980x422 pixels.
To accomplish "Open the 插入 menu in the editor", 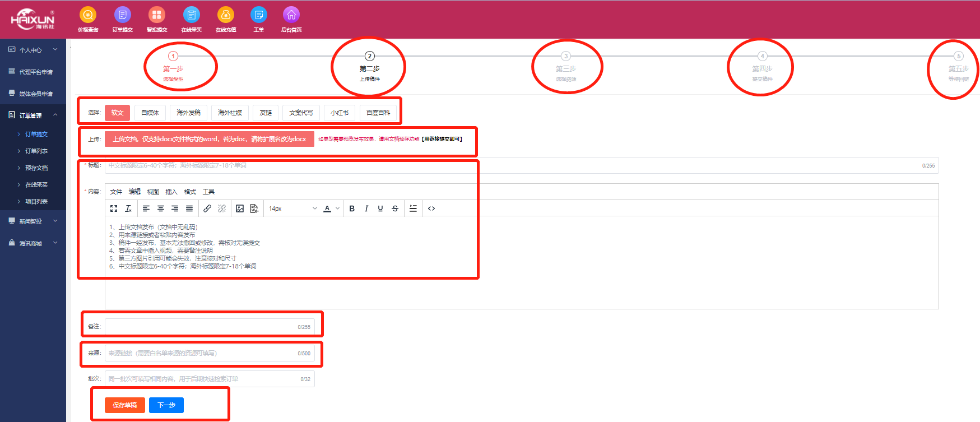I will click(171, 192).
